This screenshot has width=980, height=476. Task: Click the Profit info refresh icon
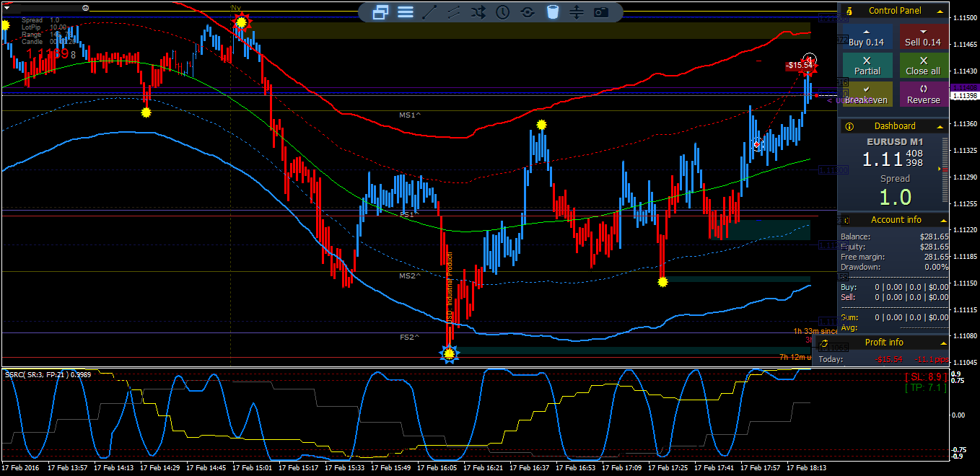coord(824,343)
